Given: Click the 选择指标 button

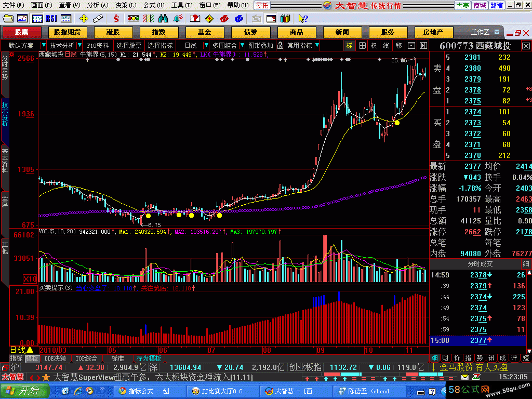Looking at the screenshot, I should [160, 46].
